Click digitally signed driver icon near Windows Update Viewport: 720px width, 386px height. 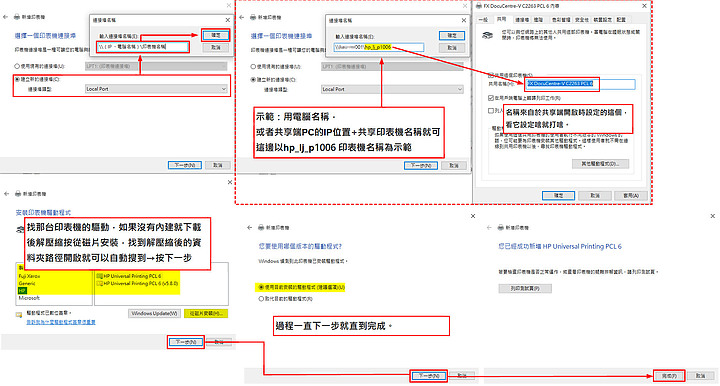19,315
